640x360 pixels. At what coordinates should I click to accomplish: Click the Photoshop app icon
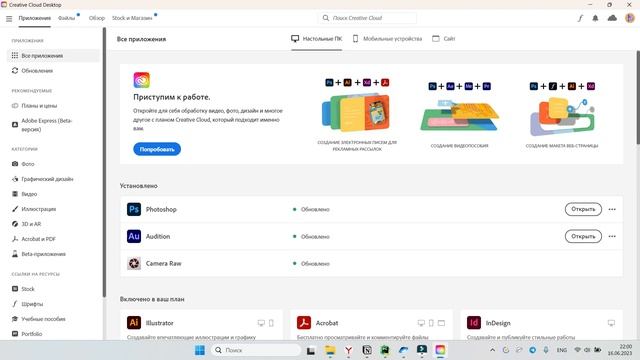[134, 209]
